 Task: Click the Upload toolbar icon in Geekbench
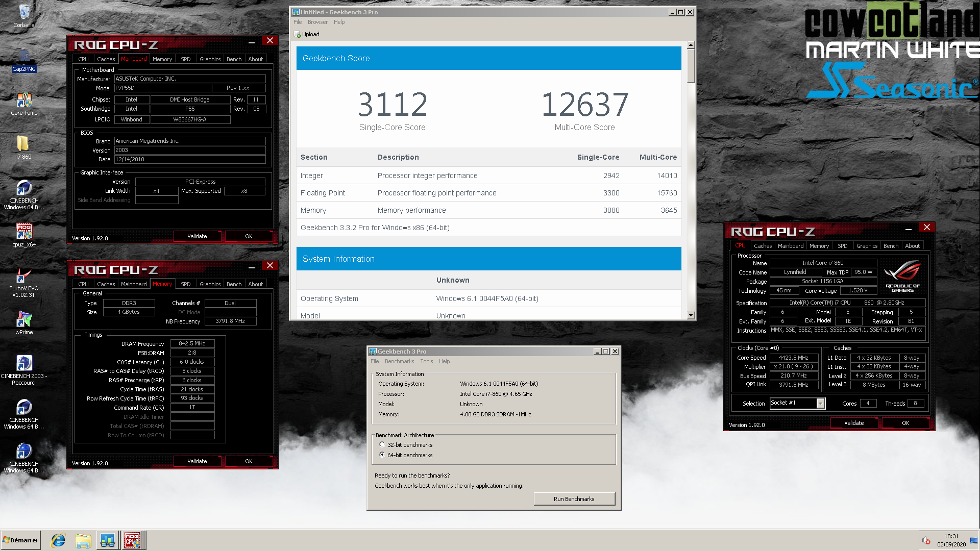[x=307, y=34]
